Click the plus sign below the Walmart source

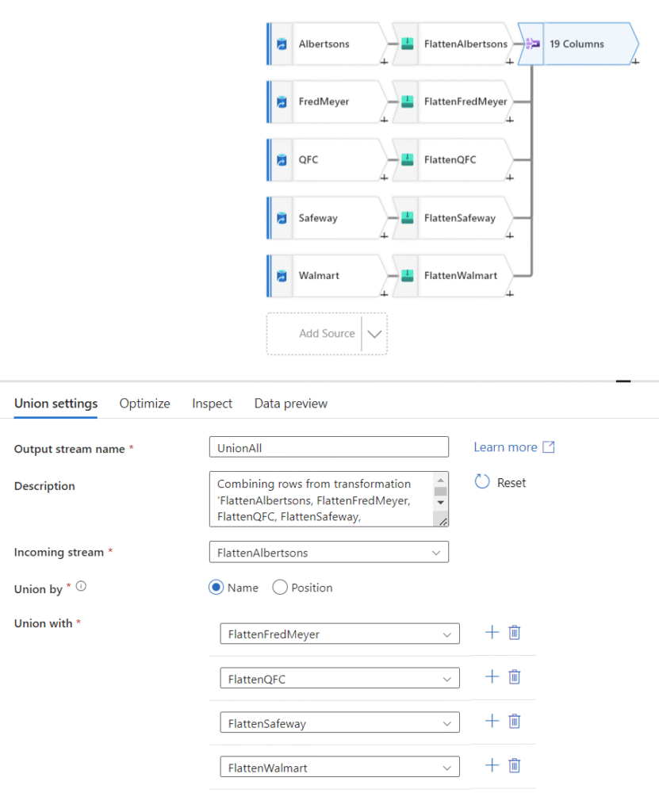click(384, 293)
